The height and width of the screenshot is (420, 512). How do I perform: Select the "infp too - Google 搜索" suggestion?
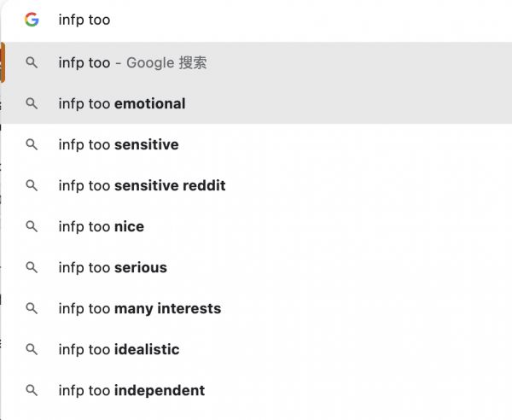(x=132, y=62)
